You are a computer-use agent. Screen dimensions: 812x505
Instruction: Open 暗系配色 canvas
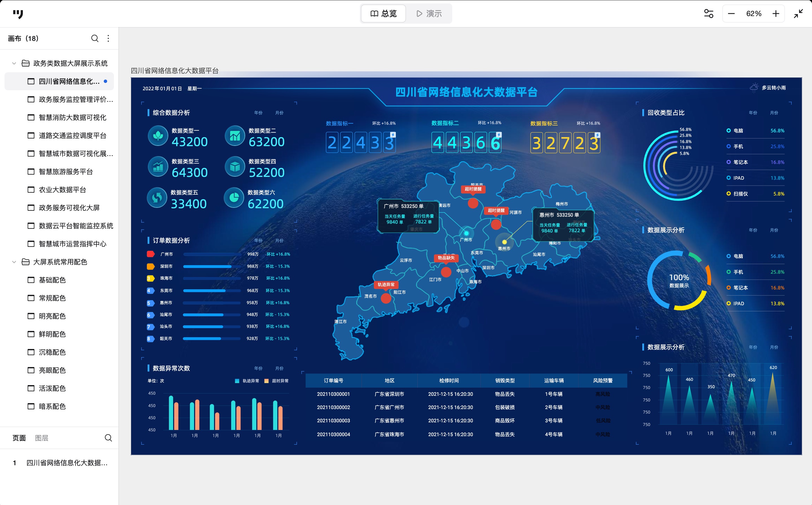(x=59, y=406)
